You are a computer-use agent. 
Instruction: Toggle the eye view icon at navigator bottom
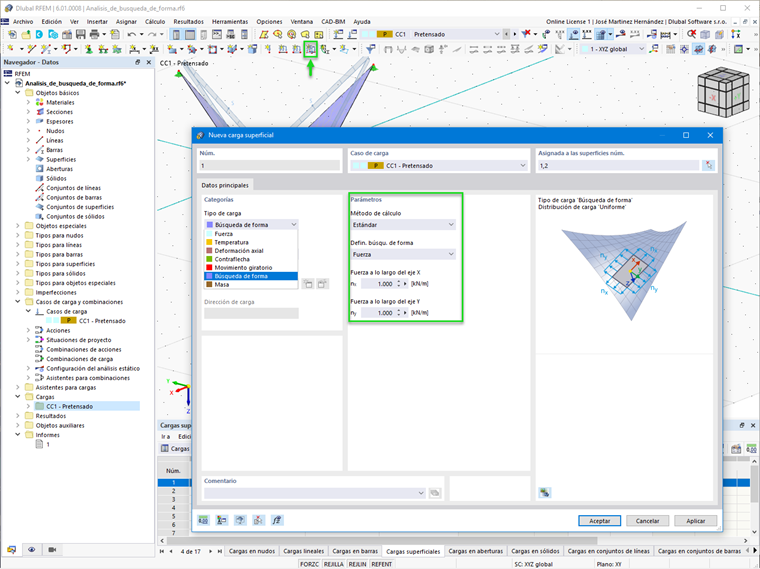(32, 550)
